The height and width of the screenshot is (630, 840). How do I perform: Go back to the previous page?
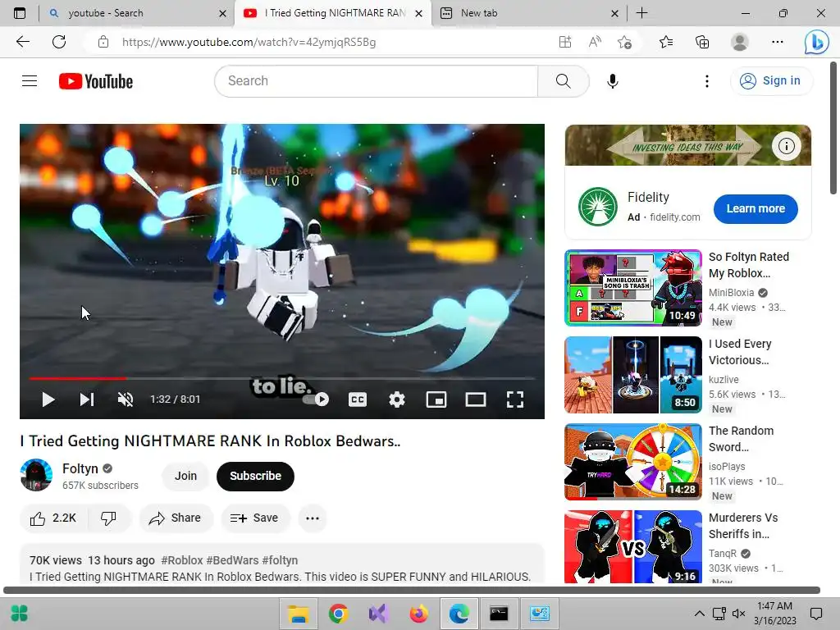tap(23, 42)
